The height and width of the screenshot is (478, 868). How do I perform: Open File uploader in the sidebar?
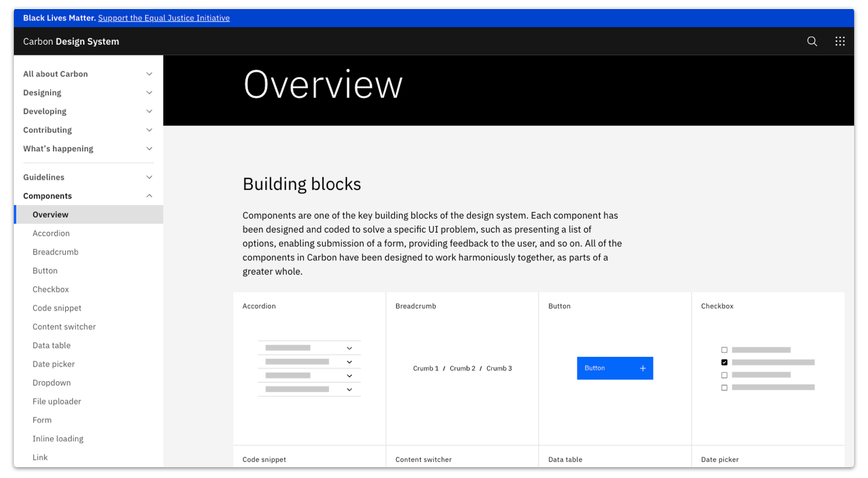89,401
